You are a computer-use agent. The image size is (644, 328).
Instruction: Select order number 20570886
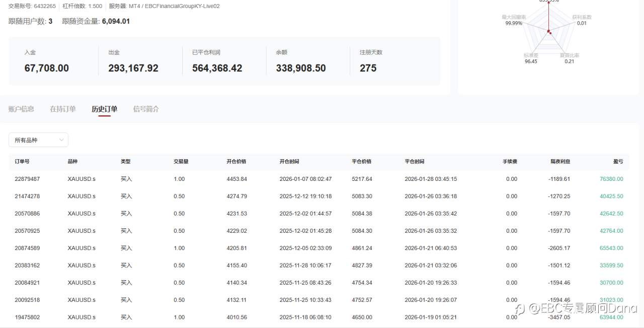click(27, 214)
